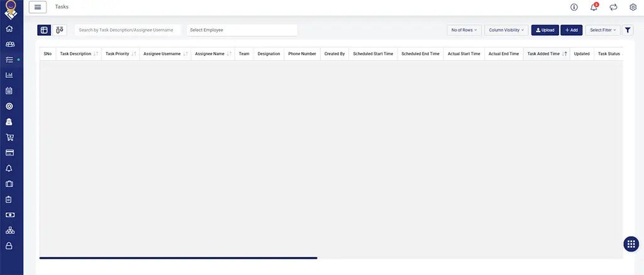This screenshot has height=275, width=644.
Task: Open the settings gear icon
Action: click(633, 7)
